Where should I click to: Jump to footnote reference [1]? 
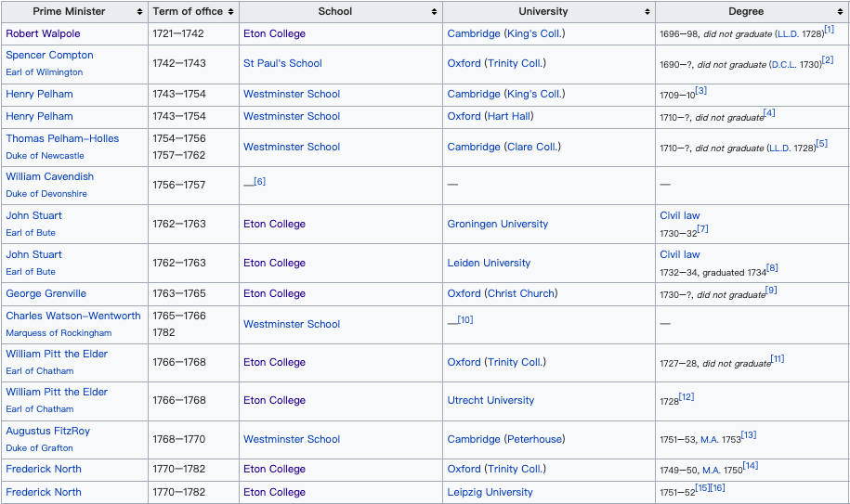[x=830, y=29]
